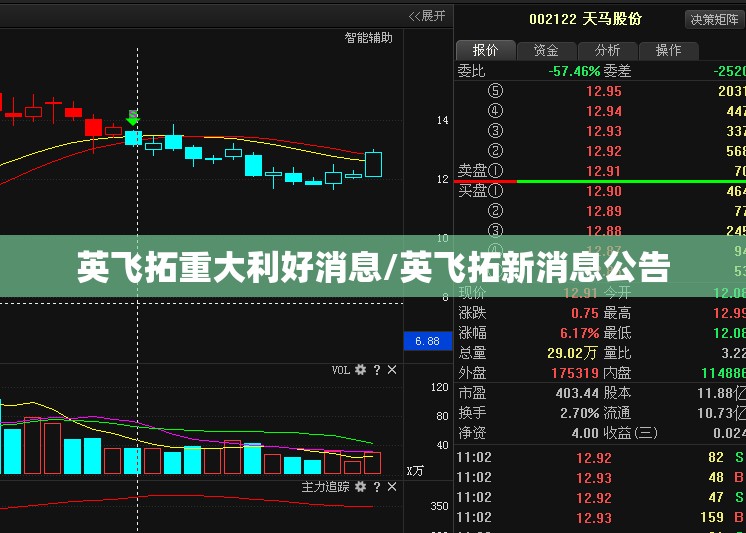Click the 换手 value 2.70%
The height and width of the screenshot is (533, 746).
[579, 413]
